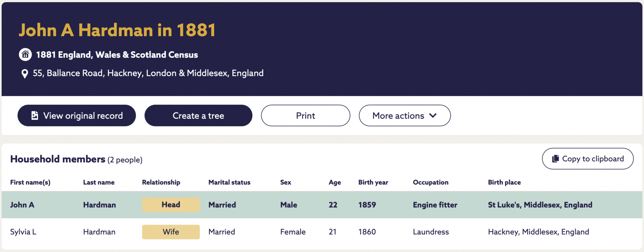644x252 pixels.
Task: Click the John A Hardman in 1881 title
Action: pyautogui.click(x=117, y=30)
